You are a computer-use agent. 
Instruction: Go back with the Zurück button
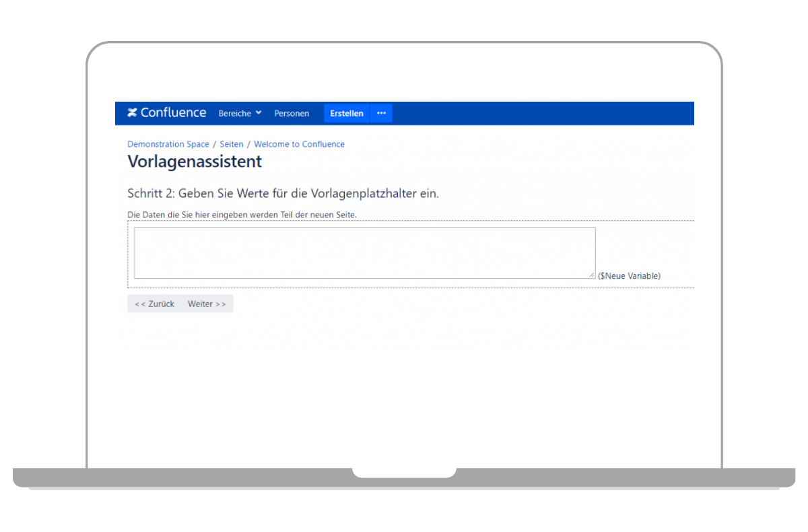[x=154, y=304]
